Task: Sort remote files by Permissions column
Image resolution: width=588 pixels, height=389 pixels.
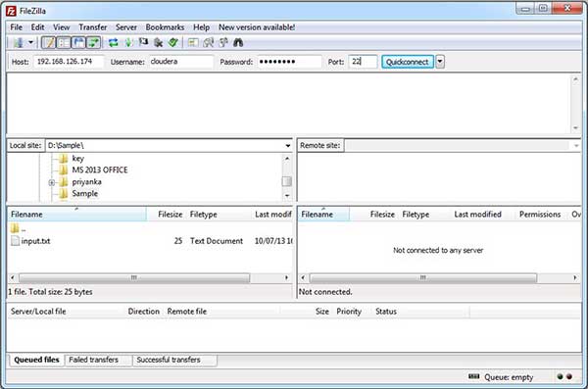Action: point(540,215)
